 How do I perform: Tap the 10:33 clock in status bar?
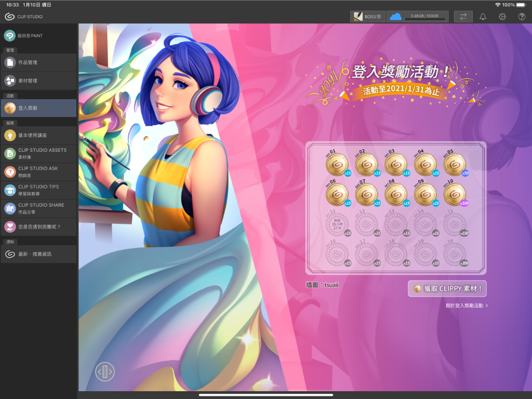tap(12, 5)
